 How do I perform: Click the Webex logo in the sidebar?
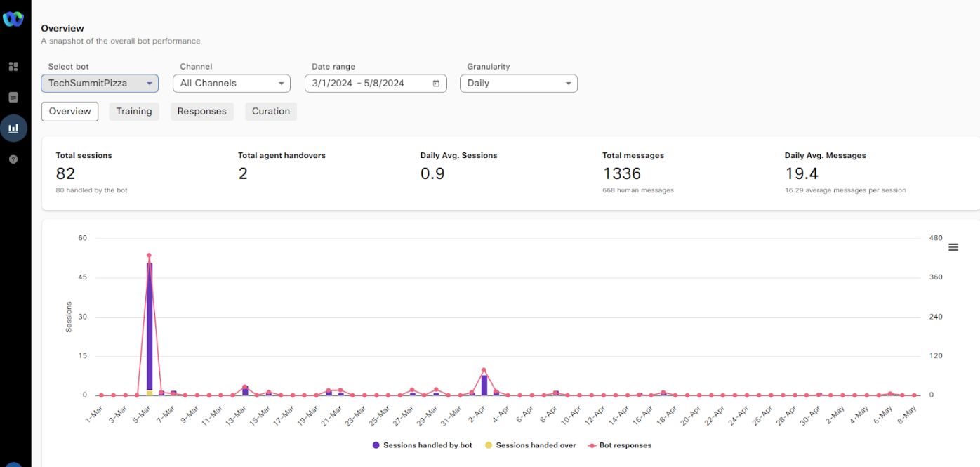coord(13,19)
